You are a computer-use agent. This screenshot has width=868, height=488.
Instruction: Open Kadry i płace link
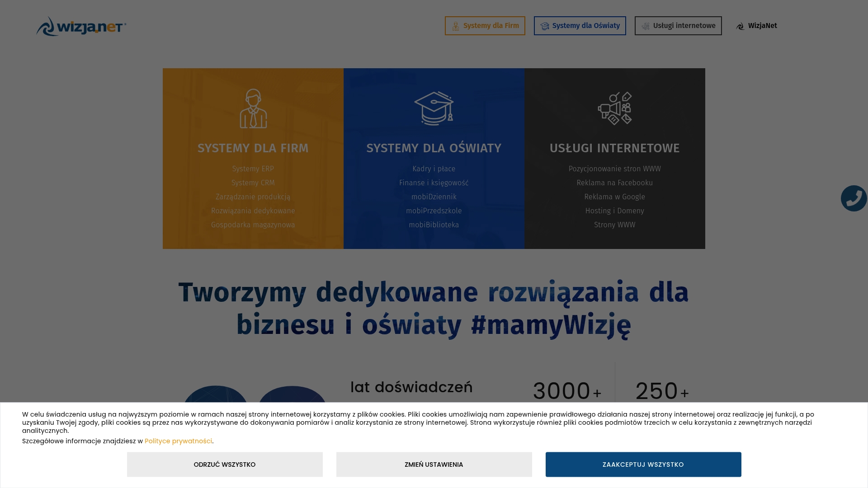click(x=434, y=169)
